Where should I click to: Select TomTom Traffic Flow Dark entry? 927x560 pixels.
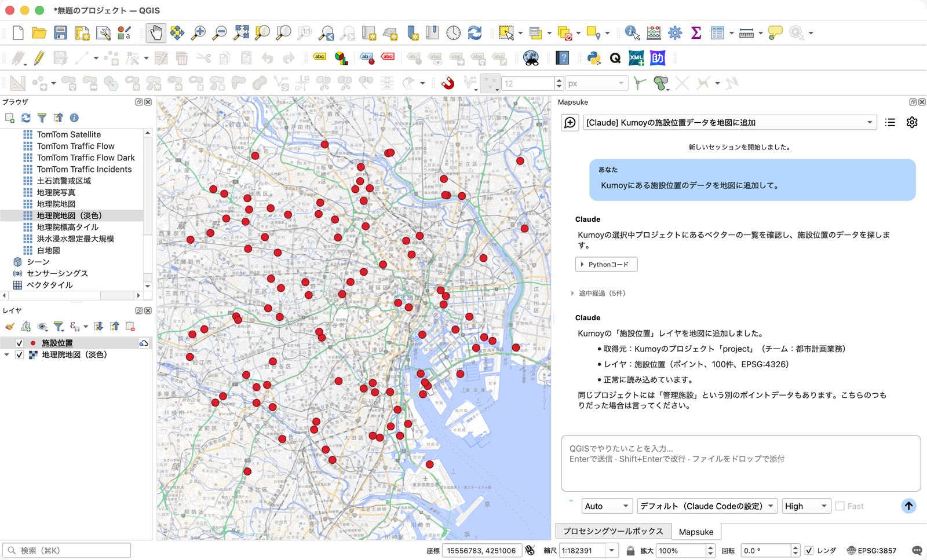[86, 158]
